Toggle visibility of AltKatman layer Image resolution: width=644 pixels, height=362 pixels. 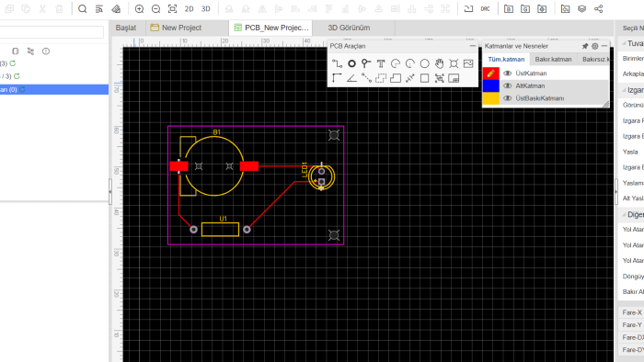(x=508, y=85)
